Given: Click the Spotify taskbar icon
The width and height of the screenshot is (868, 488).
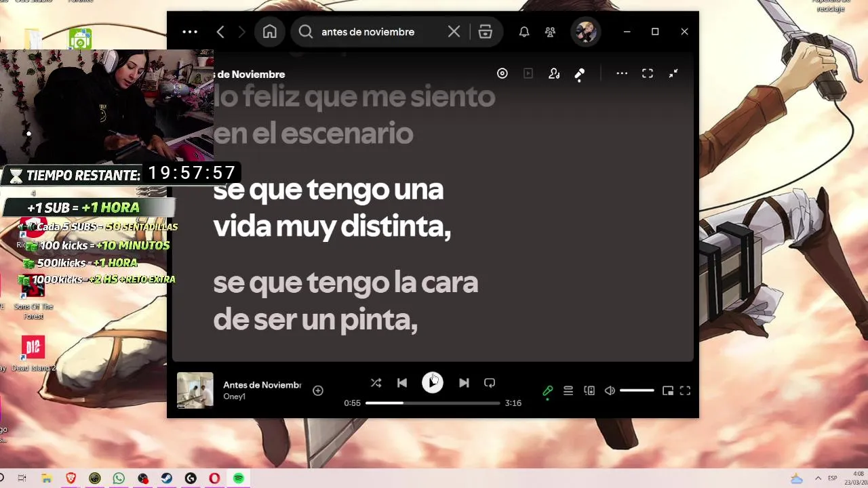Looking at the screenshot, I should [x=239, y=479].
